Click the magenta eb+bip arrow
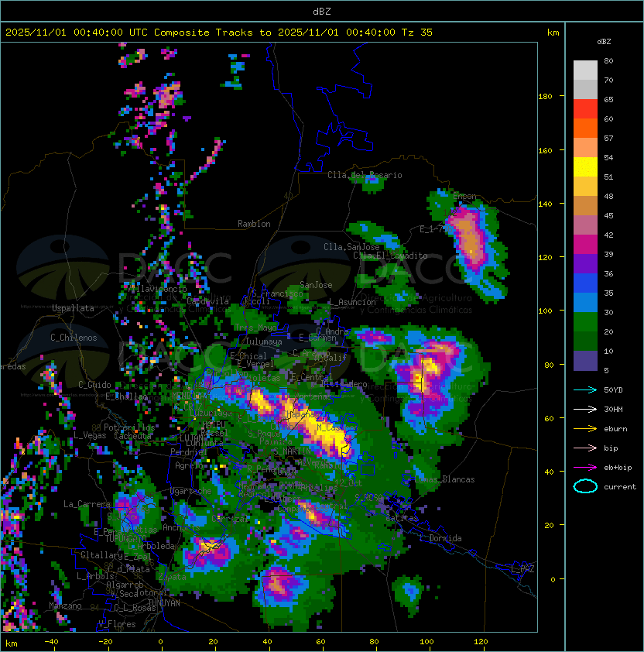 (x=585, y=468)
